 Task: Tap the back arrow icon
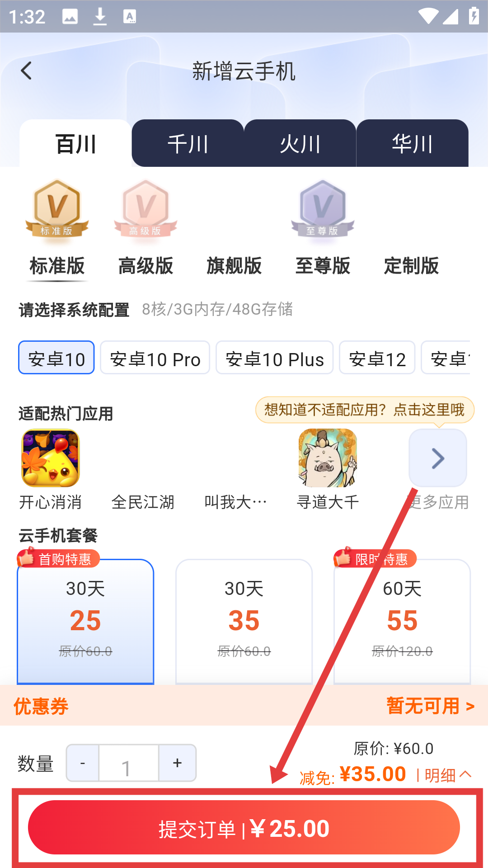click(27, 71)
